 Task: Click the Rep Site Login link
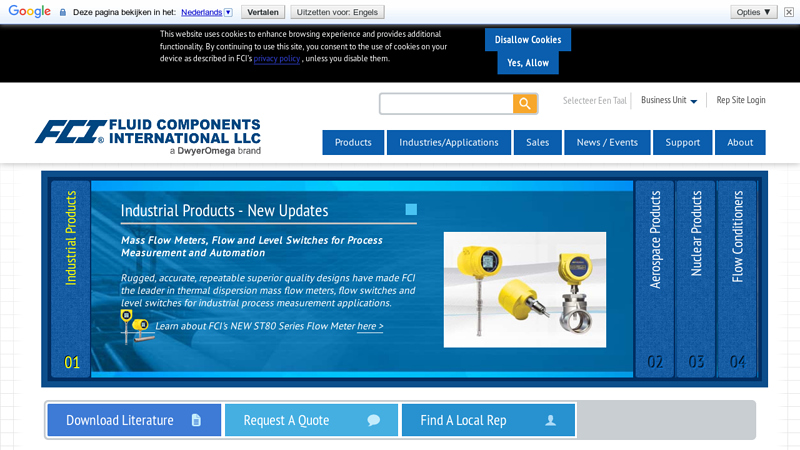[741, 100]
